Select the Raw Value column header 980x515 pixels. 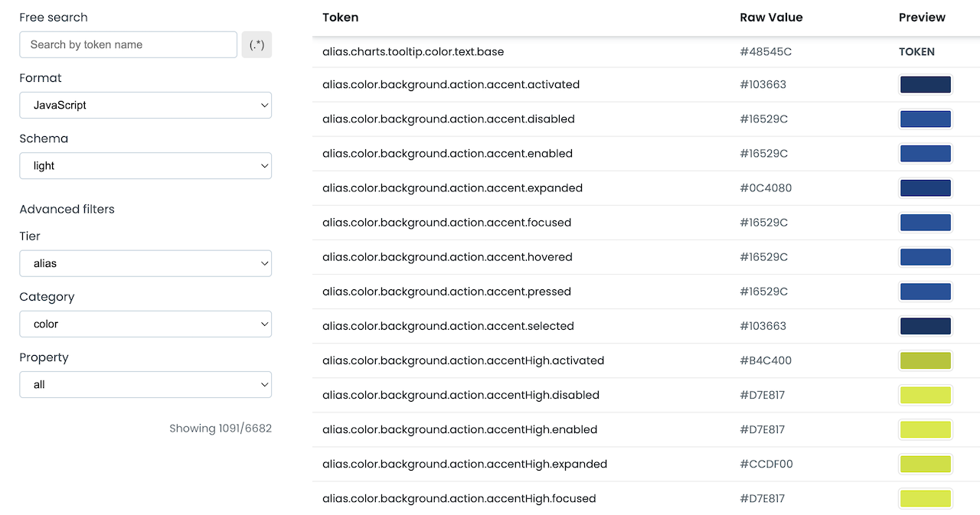coord(771,17)
